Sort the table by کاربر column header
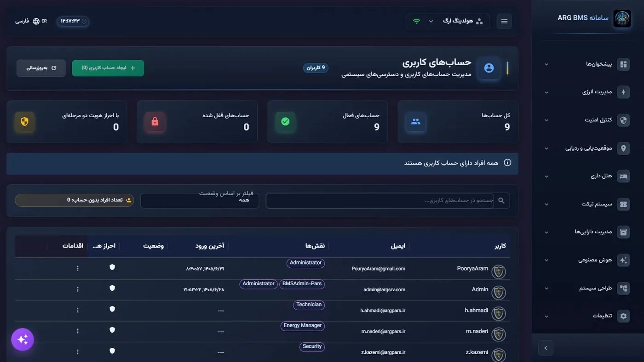 pyautogui.click(x=500, y=246)
